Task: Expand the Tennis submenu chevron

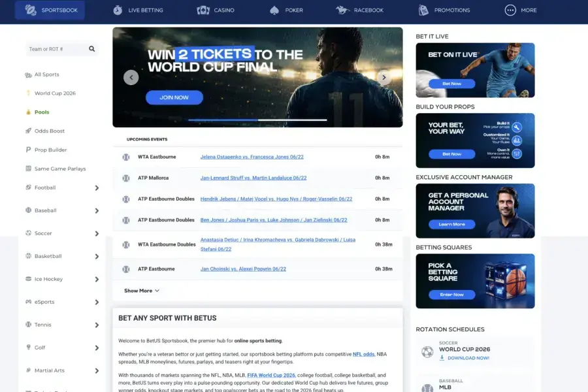Action: coord(97,325)
